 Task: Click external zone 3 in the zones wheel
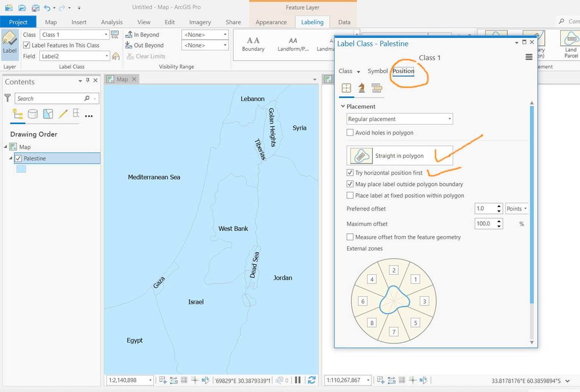424,301
